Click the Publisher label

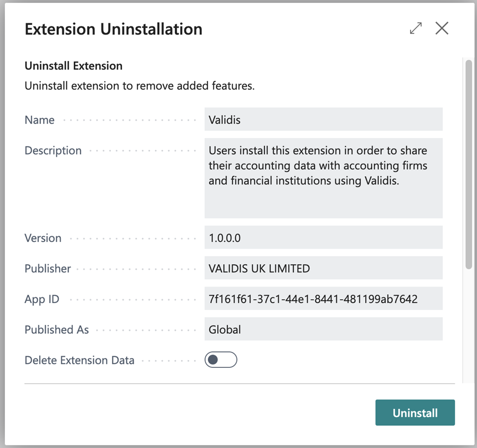48,269
